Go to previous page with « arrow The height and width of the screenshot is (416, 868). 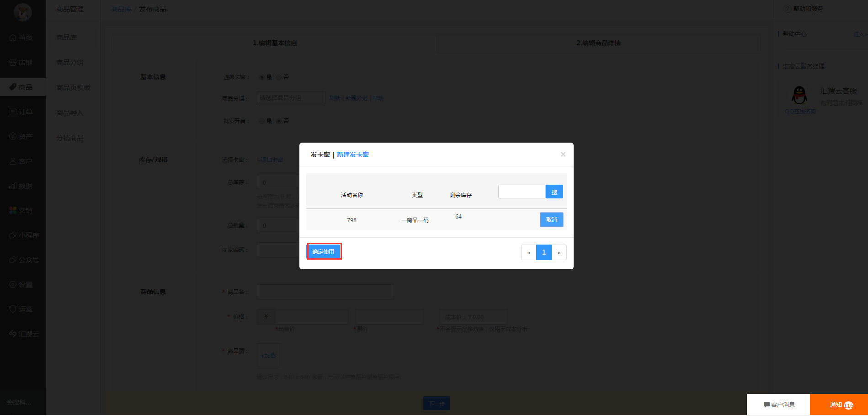[x=529, y=252]
